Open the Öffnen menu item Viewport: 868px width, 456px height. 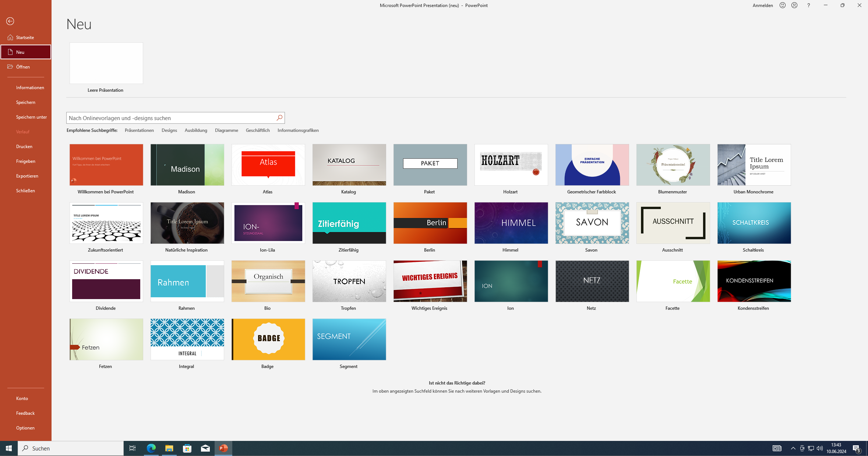point(23,67)
